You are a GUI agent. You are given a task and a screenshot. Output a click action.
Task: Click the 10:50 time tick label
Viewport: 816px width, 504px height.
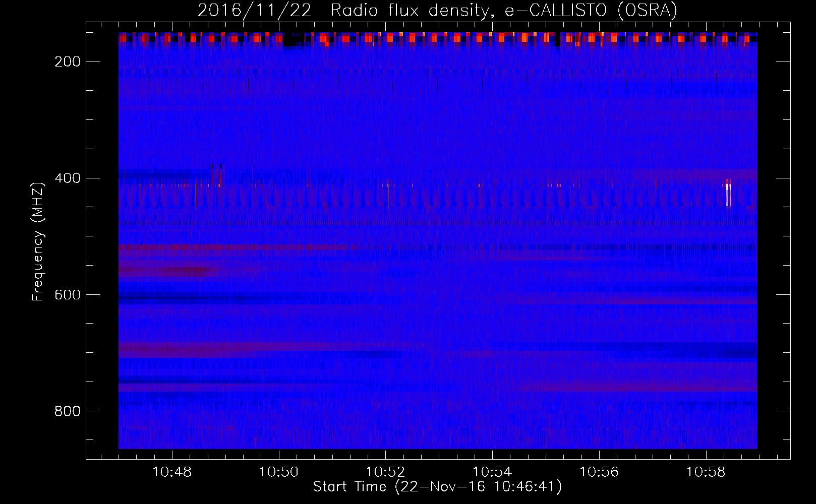click(x=279, y=472)
